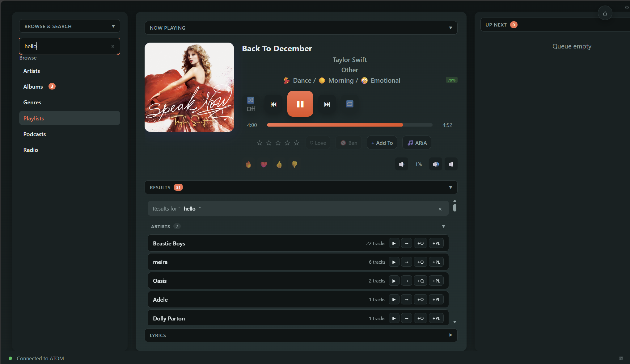Open the ARiA button
This screenshot has width=630, height=364.
(x=416, y=143)
